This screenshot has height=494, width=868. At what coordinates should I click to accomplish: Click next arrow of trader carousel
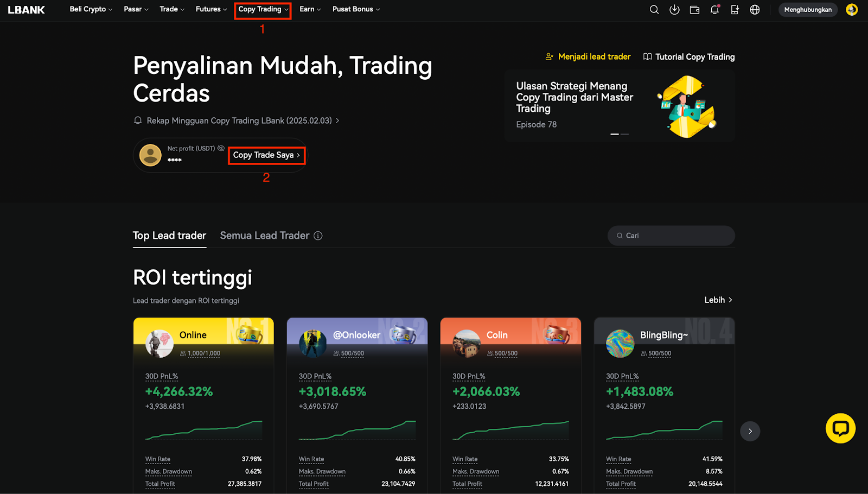750,431
